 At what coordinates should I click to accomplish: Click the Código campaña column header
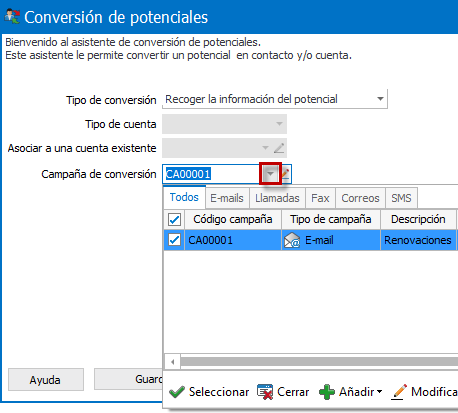coord(233,219)
